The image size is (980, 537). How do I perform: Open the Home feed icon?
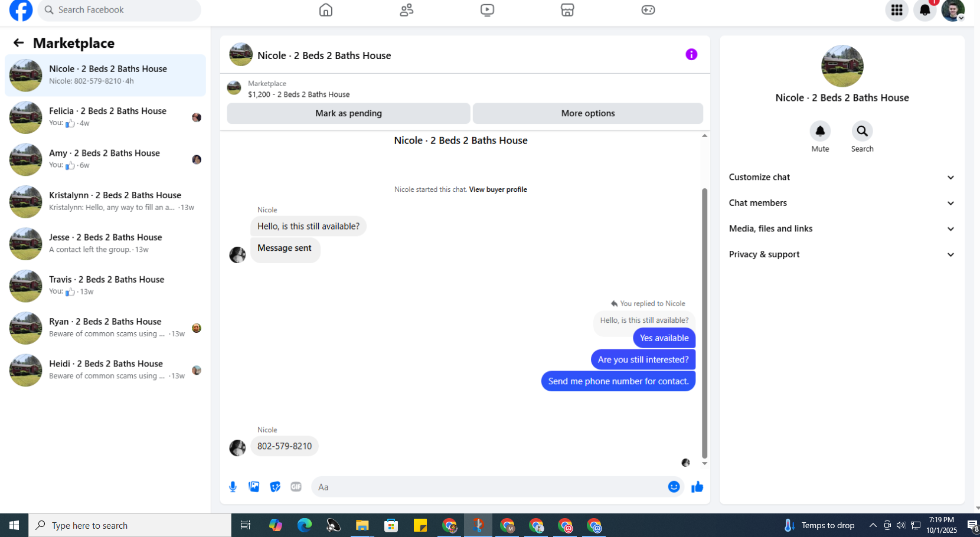(x=326, y=10)
